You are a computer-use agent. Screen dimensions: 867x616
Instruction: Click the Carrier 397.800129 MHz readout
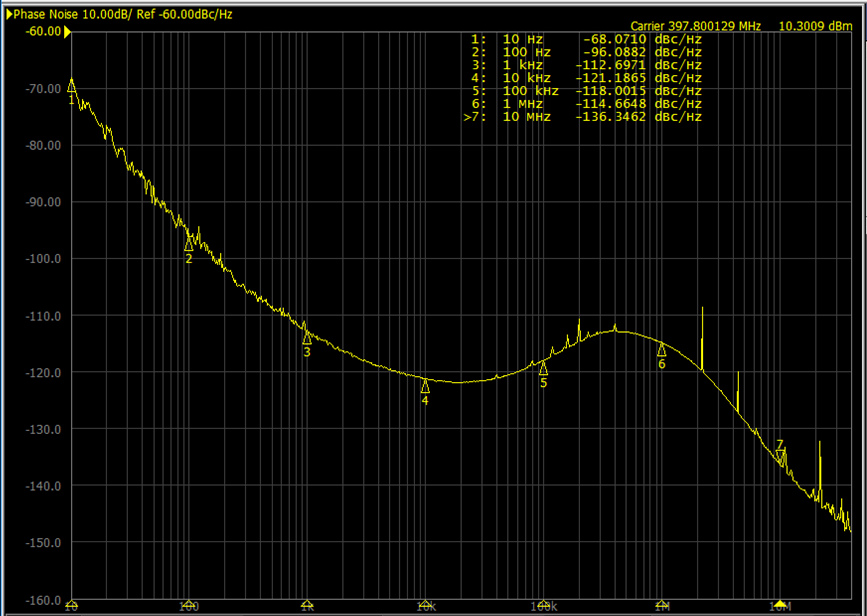[x=698, y=26]
